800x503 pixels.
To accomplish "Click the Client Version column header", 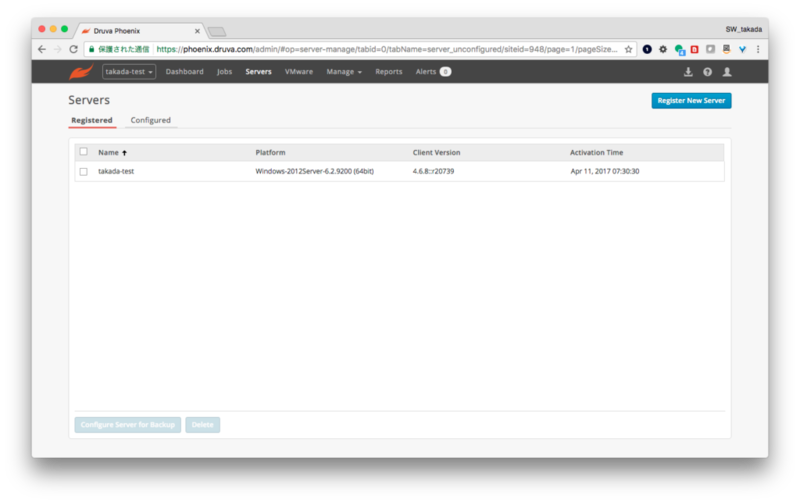I will (x=436, y=153).
